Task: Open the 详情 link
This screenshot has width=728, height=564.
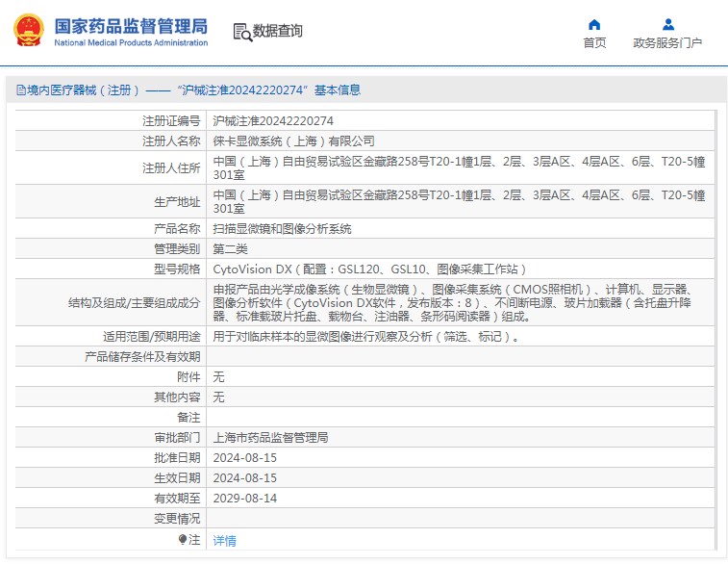Action: pos(224,540)
